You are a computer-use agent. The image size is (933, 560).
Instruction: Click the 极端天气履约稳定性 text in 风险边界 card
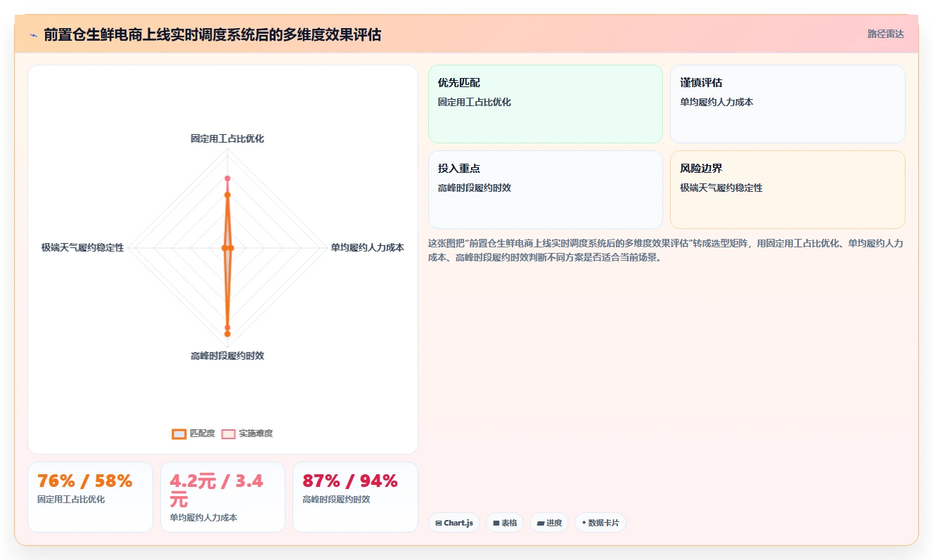pyautogui.click(x=721, y=188)
